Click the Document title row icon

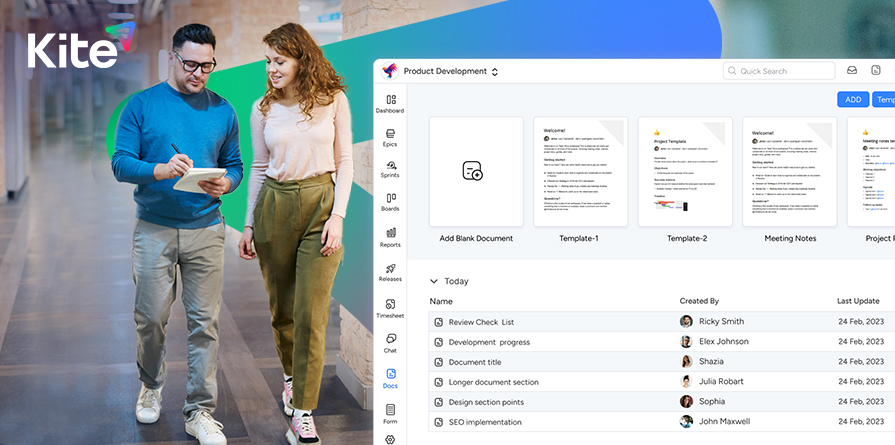pos(438,362)
